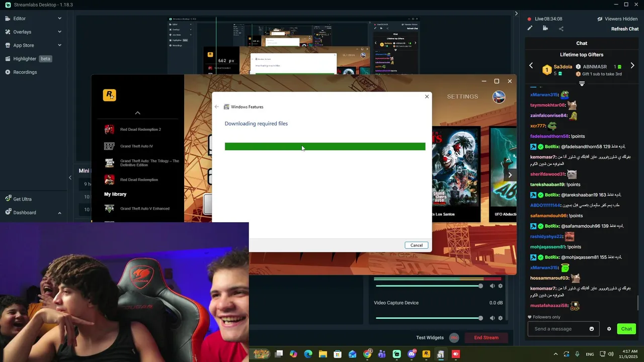Collapse the Mini feed panel arrow

(x=70, y=177)
